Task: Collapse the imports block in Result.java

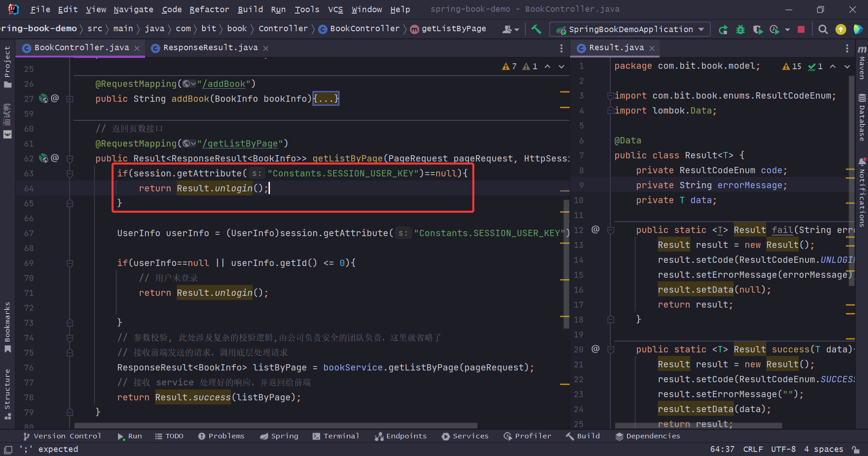Action: [611, 96]
